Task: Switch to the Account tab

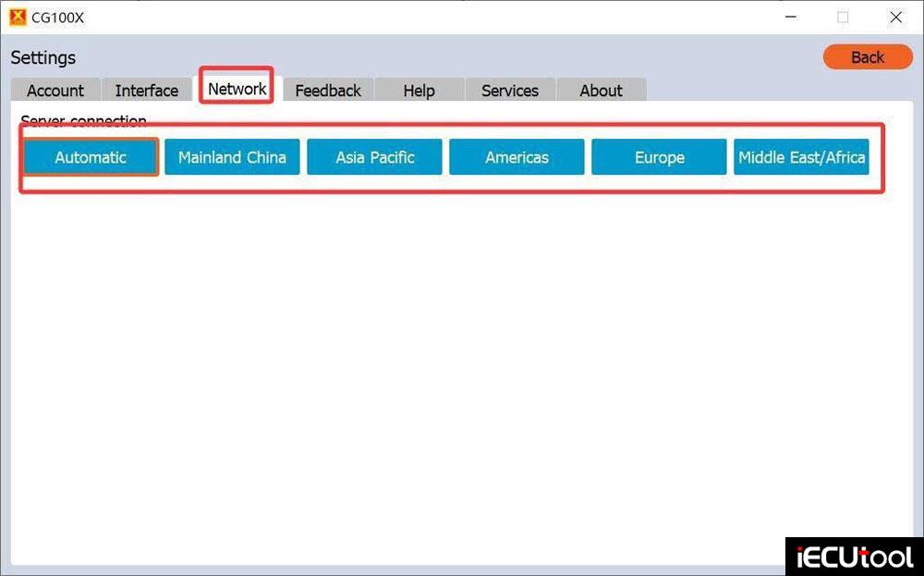Action: pos(55,90)
